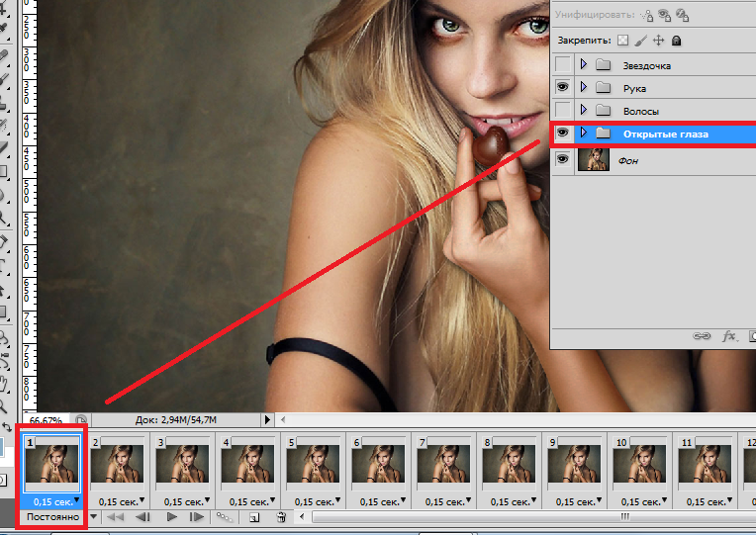Open frame 1 delay time dropdown

pos(76,501)
